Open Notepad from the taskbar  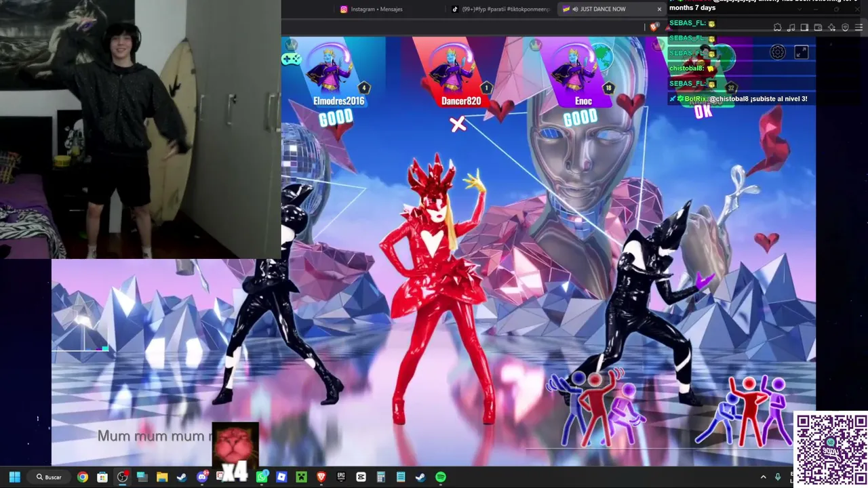(401, 477)
